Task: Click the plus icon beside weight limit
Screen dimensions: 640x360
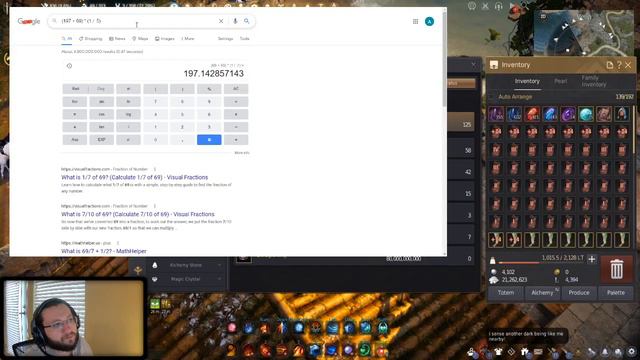Action: (x=592, y=259)
